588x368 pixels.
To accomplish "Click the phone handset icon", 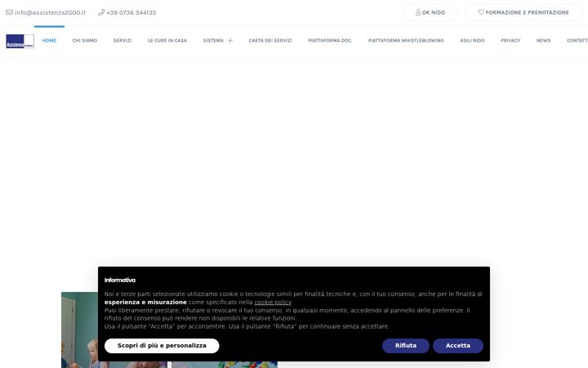I will pyautogui.click(x=101, y=12).
